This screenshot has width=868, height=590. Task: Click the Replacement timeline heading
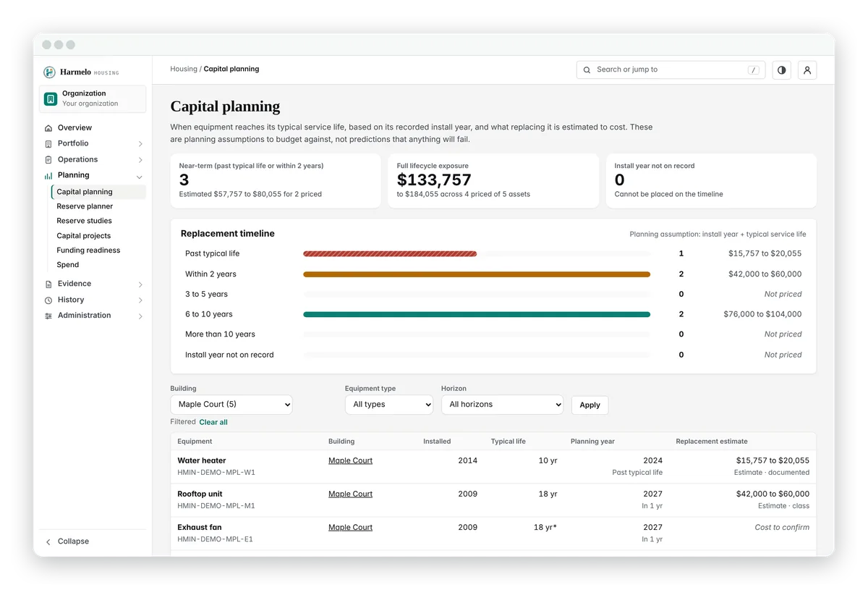(x=228, y=234)
